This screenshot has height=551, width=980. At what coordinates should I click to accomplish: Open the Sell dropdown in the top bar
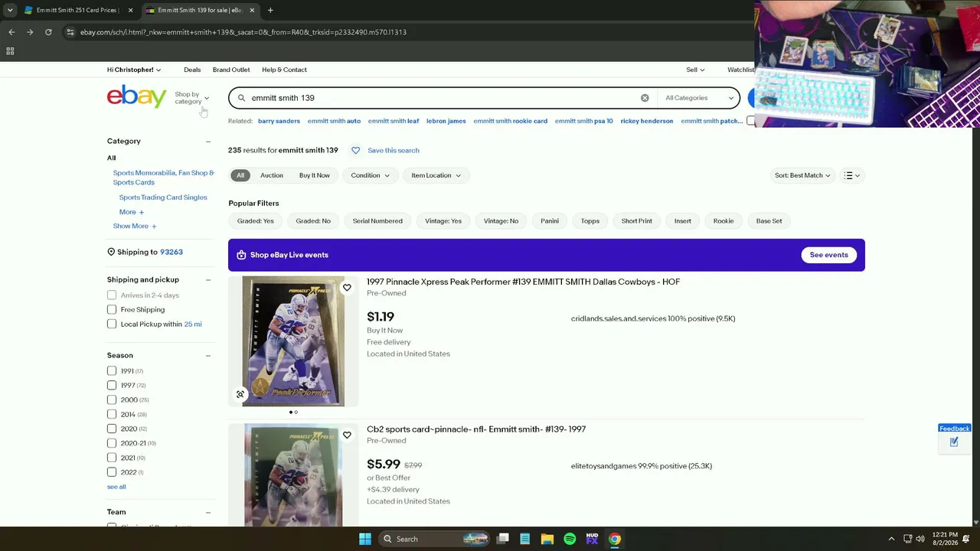[x=695, y=70]
